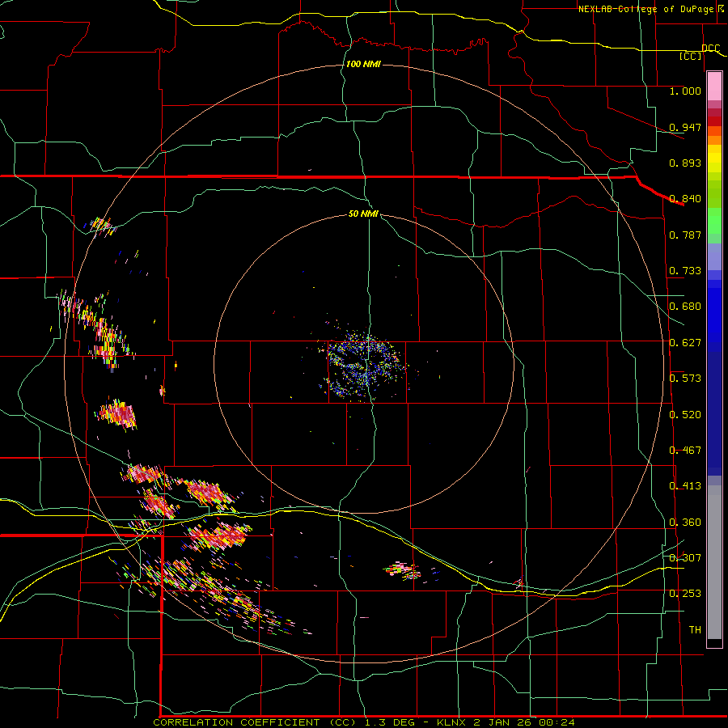The image size is (728, 728).
Task: Click the DCC label above color scale
Action: (x=711, y=49)
